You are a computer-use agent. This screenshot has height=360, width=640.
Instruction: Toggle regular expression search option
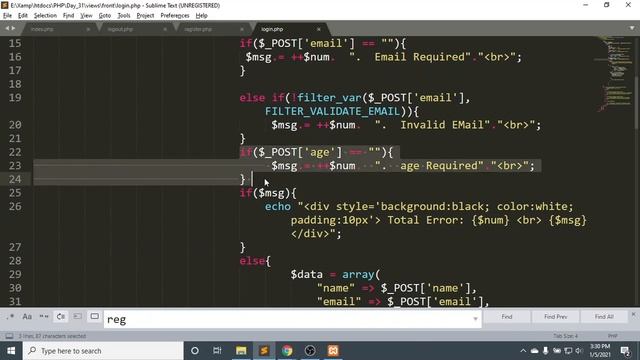point(10,317)
